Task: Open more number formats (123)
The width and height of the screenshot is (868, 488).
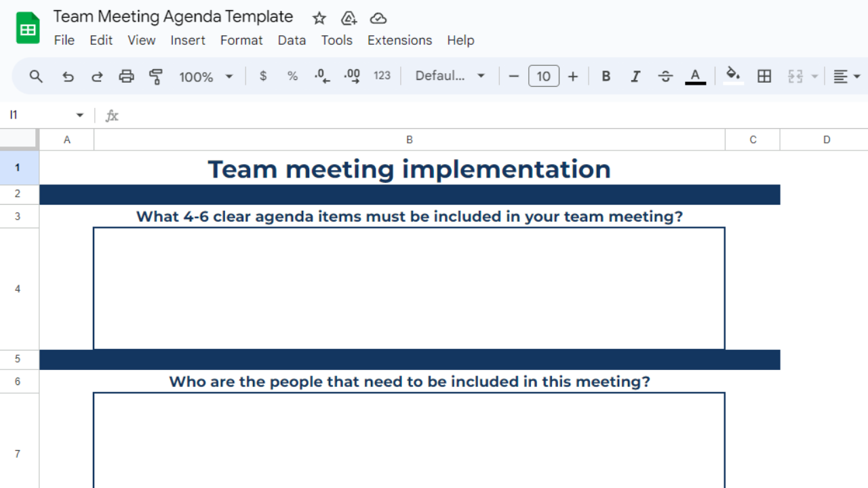Action: pyautogui.click(x=382, y=76)
